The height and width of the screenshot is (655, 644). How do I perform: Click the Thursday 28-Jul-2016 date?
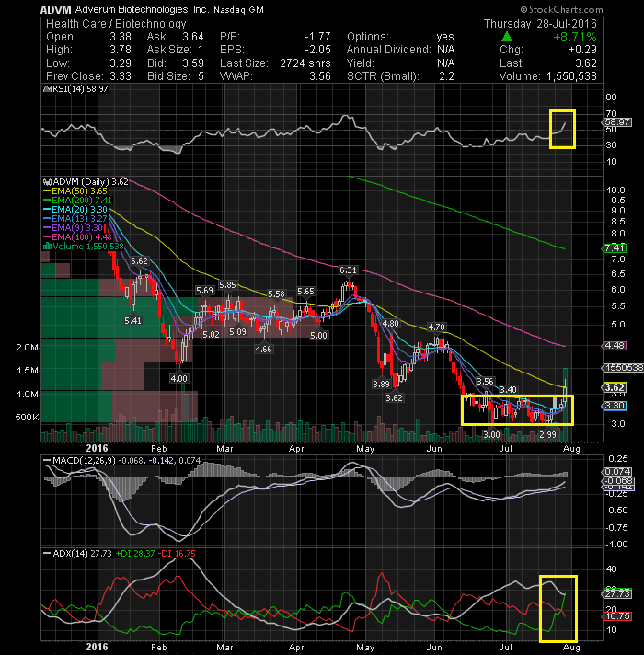(x=540, y=24)
